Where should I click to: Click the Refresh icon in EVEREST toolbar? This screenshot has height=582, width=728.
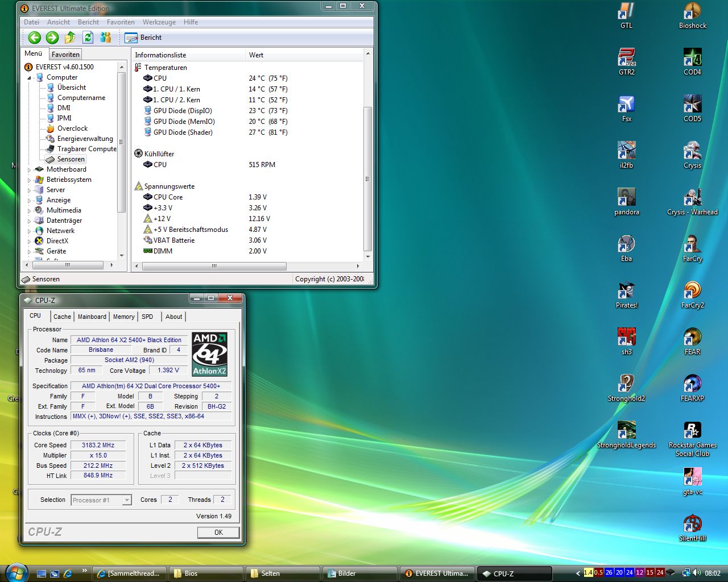[88, 38]
